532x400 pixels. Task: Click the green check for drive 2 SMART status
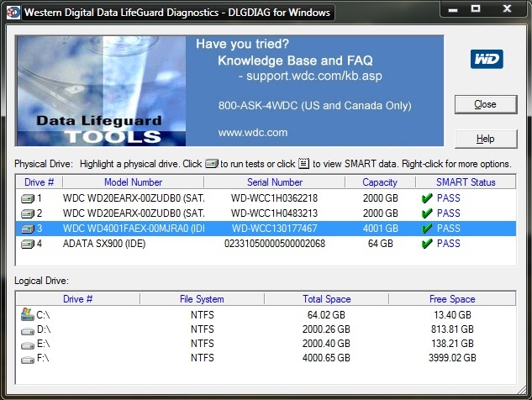(427, 213)
